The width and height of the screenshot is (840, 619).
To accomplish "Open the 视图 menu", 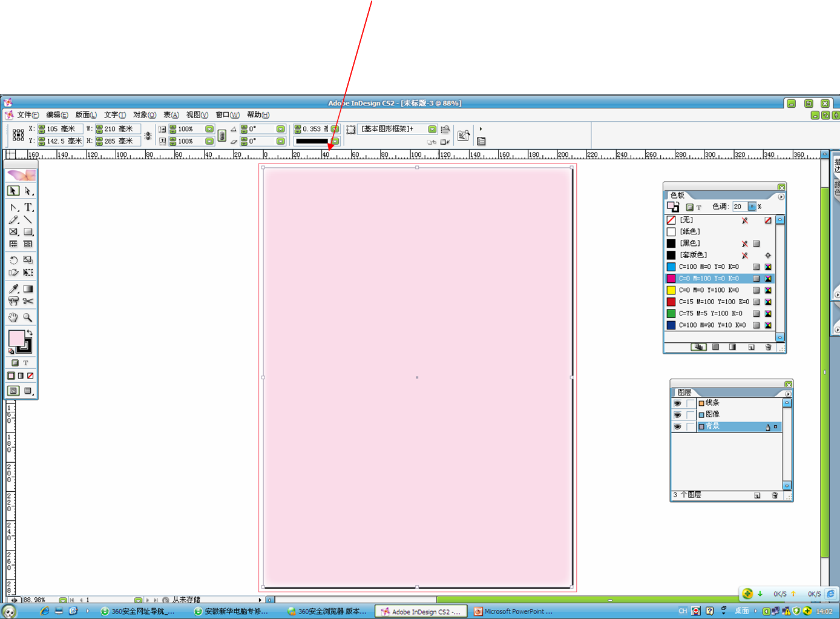I will 197,115.
